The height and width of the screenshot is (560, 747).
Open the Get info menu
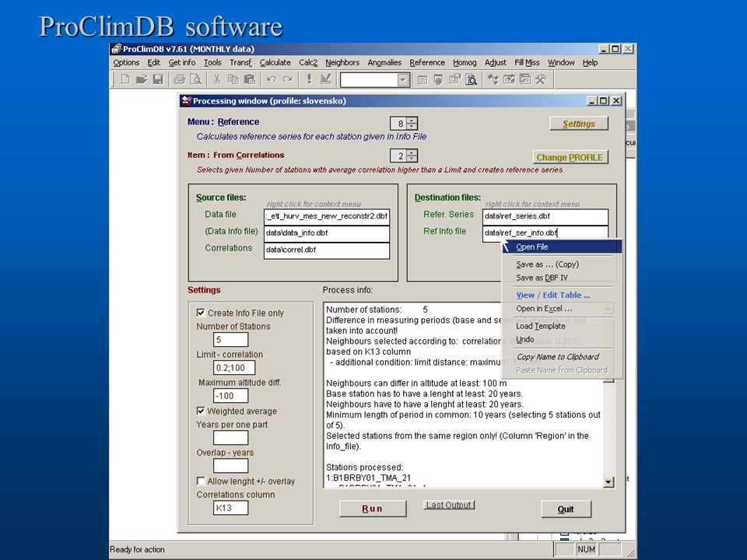(x=182, y=62)
